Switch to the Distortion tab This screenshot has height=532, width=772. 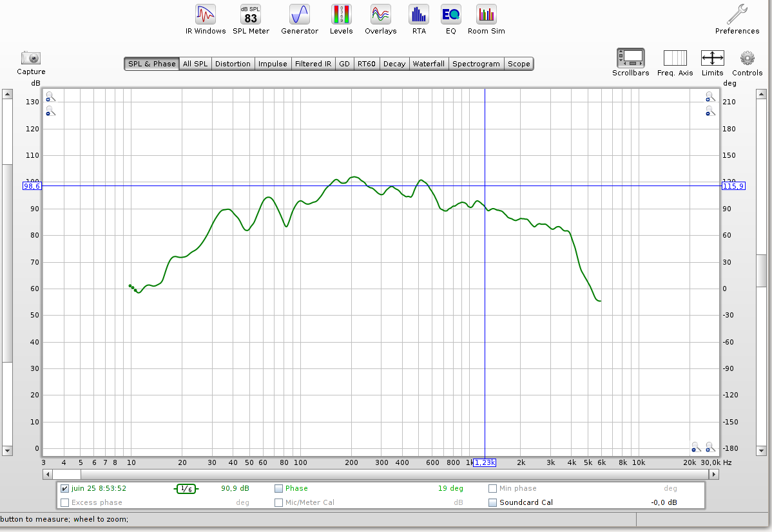[x=233, y=64]
